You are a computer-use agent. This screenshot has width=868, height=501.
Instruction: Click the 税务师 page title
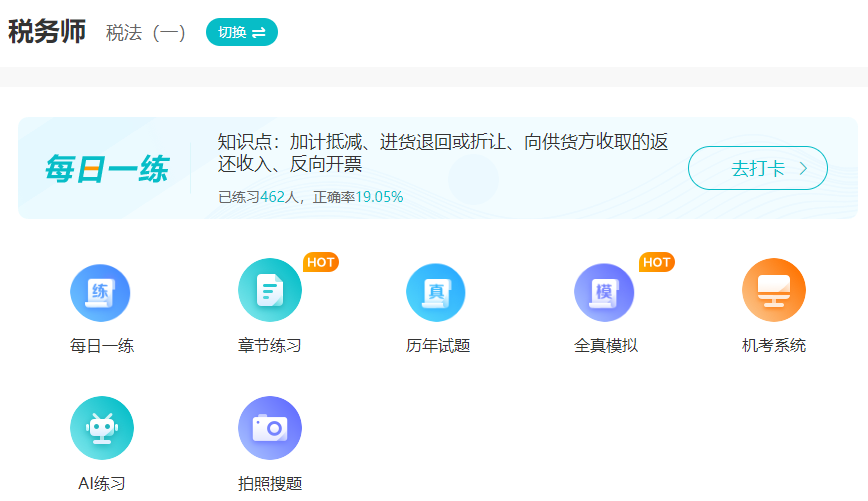coord(47,32)
